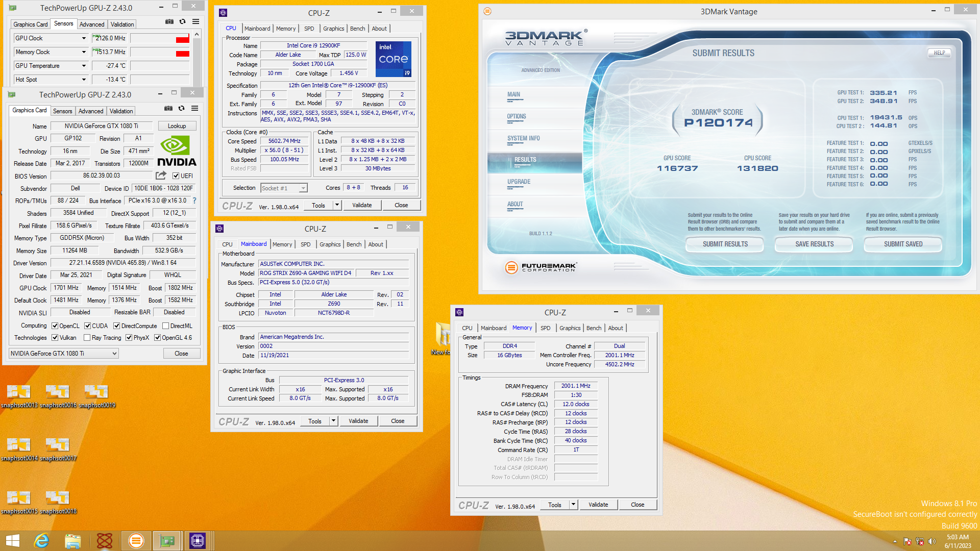This screenshot has width=980, height=551.
Task: Click the red knot icon on the taskbar
Action: click(105, 541)
